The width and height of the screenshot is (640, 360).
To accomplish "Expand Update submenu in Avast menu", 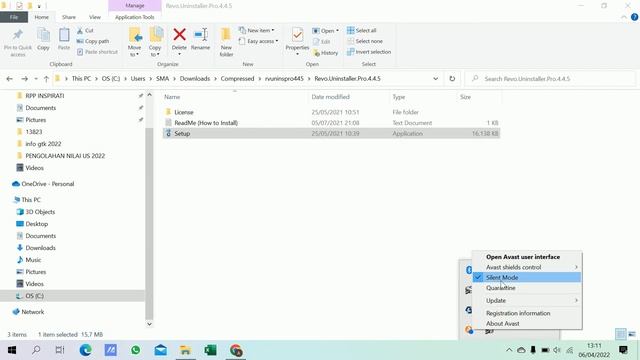I will coord(527,300).
